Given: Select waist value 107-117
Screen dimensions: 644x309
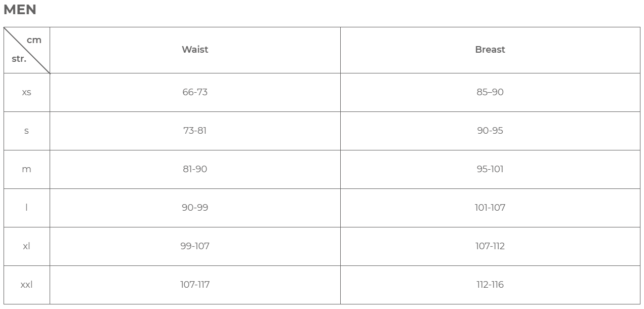Looking at the screenshot, I should 195,285.
